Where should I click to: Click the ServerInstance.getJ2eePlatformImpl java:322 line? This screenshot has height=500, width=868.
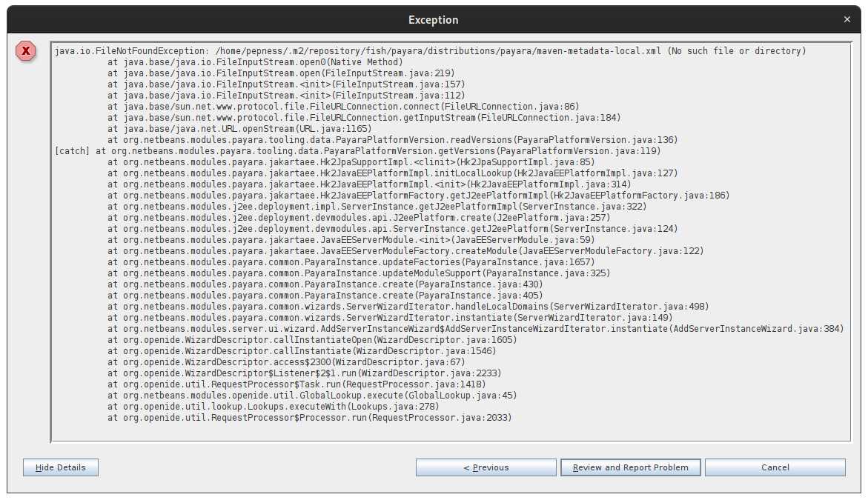click(x=377, y=207)
